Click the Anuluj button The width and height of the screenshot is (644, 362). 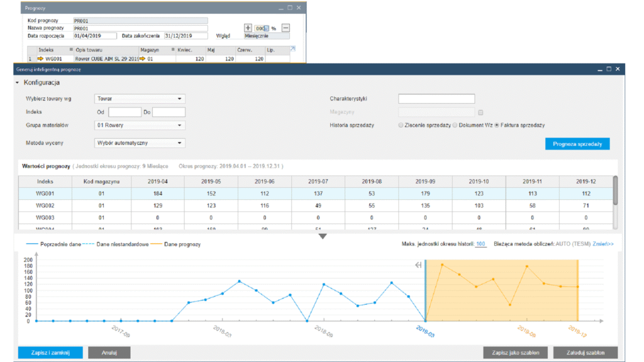point(109,353)
